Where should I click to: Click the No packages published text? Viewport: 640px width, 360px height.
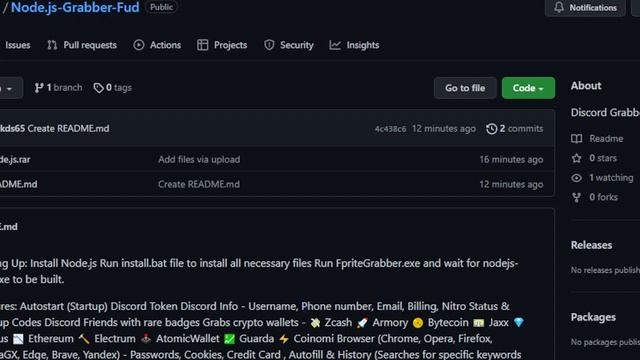pos(605,342)
